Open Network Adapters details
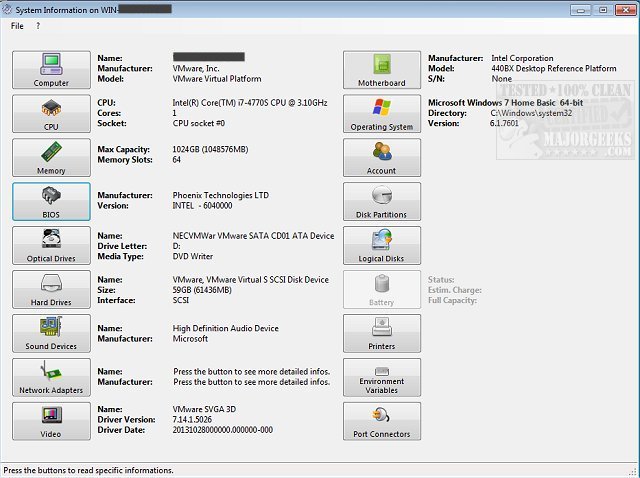The image size is (640, 478). click(52, 377)
